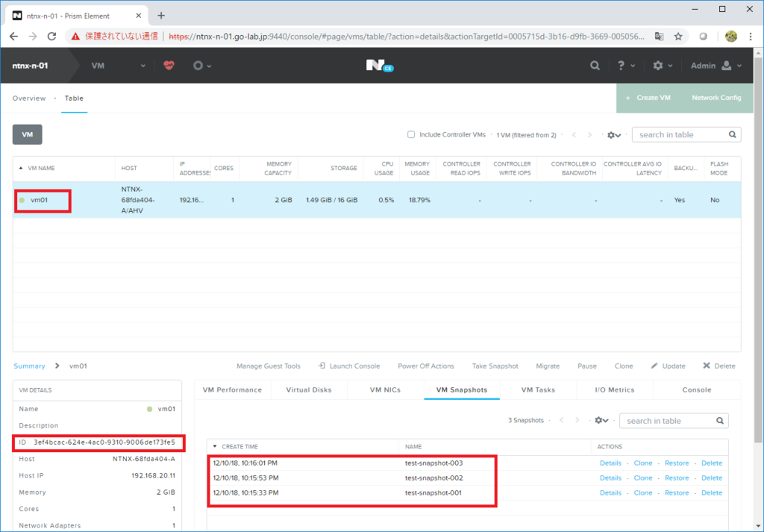Click the search icon in VM table search
The width and height of the screenshot is (764, 532).
pyautogui.click(x=733, y=134)
